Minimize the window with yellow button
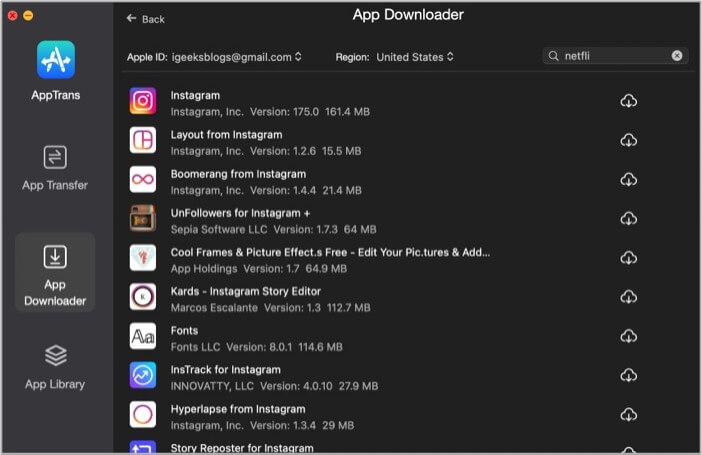702x455 pixels. [x=28, y=16]
